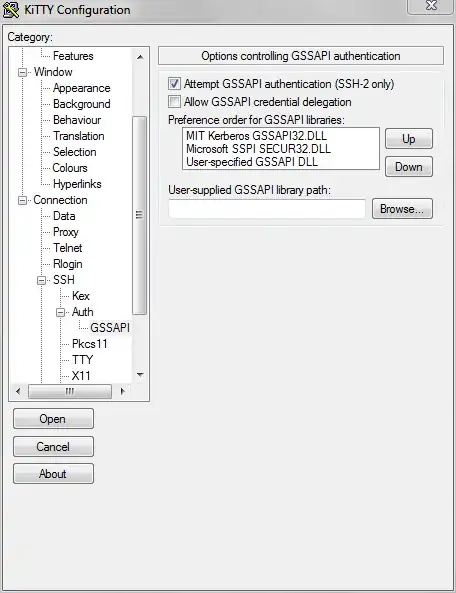Go to Translation settings
The height and width of the screenshot is (593, 456).
click(79, 136)
